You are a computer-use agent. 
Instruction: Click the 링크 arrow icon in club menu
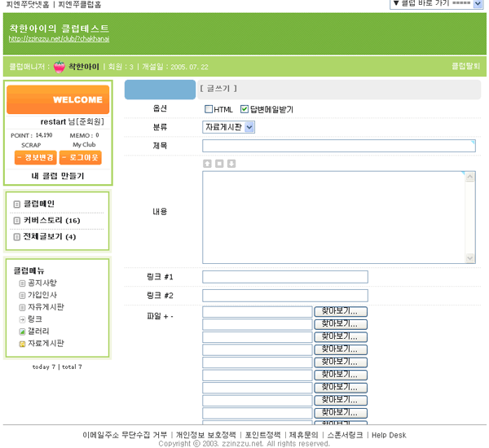22,319
